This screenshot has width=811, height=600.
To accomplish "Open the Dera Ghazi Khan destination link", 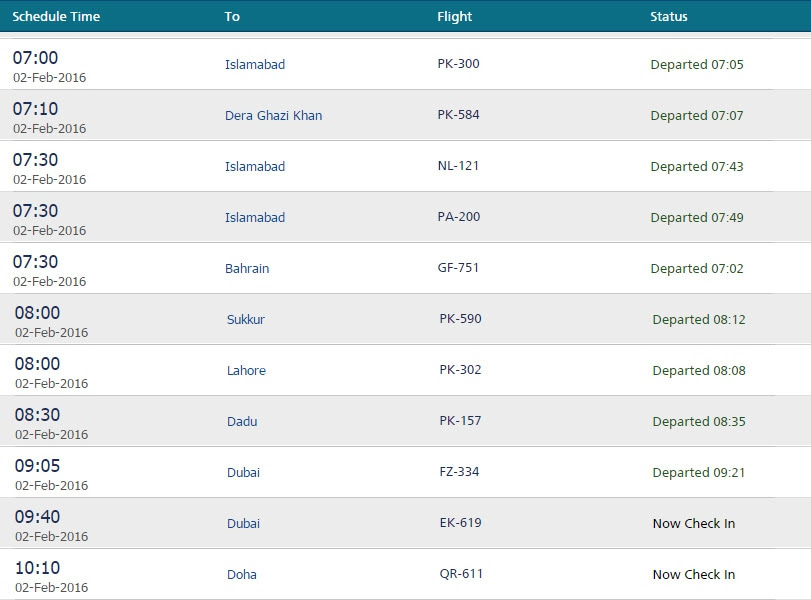I will (273, 115).
